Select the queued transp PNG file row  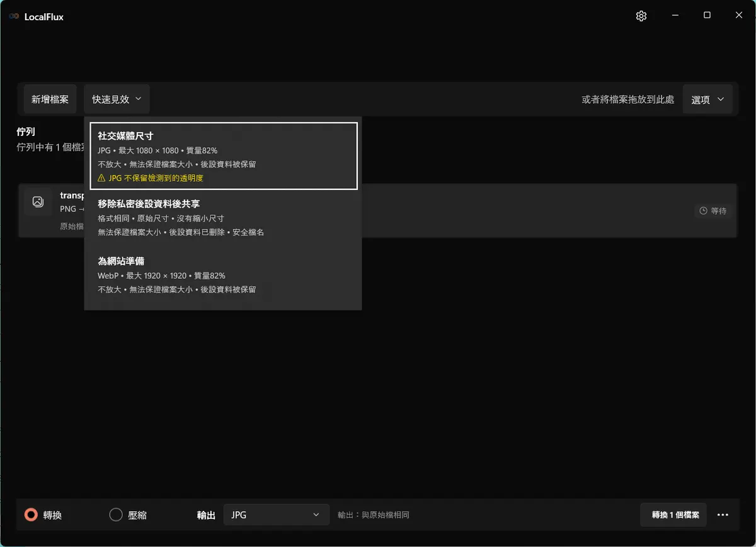click(377, 211)
